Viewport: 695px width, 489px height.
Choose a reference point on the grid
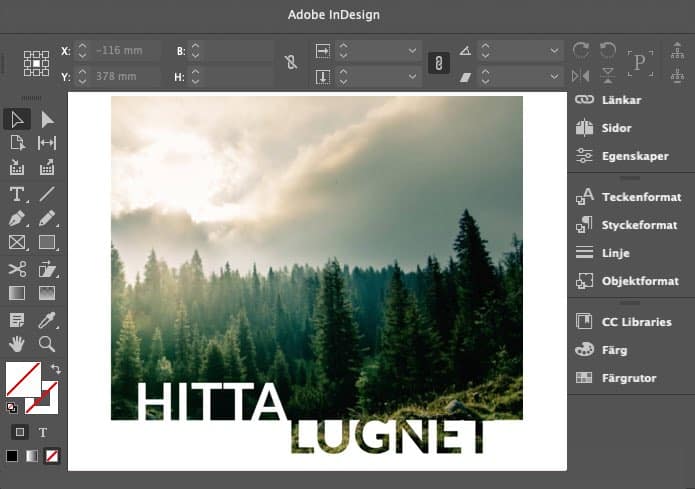(36, 63)
